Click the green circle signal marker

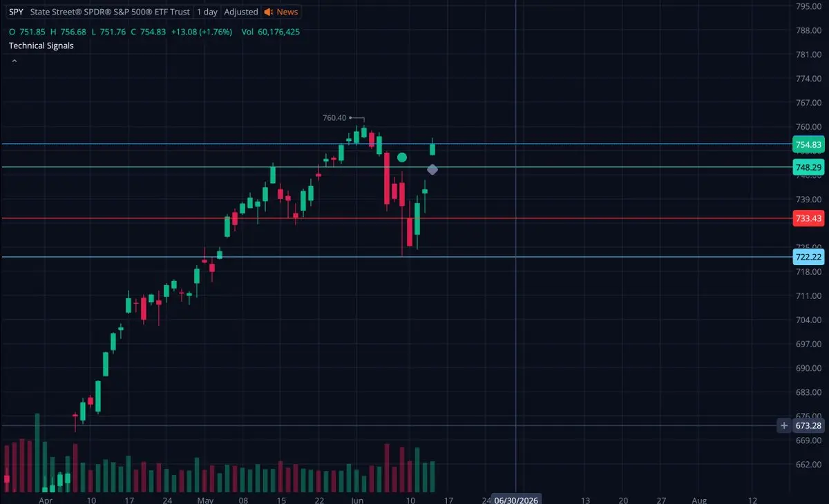402,157
